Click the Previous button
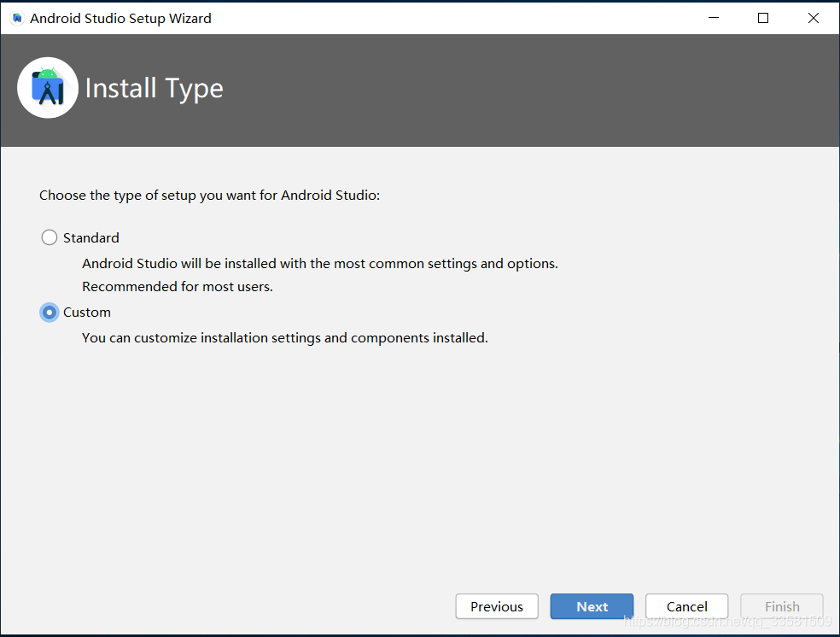Screen dimensions: 840x637 [x=497, y=606]
